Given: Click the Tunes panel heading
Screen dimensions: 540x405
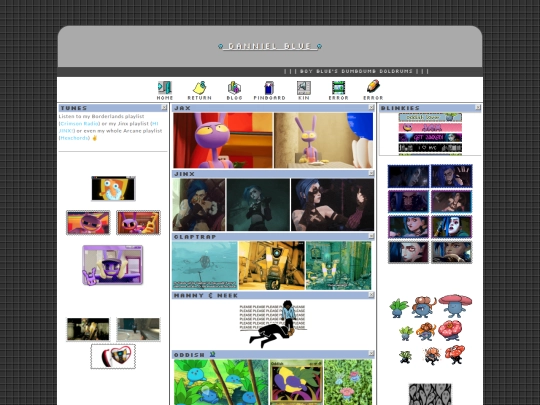Looking at the screenshot, I should point(73,108).
